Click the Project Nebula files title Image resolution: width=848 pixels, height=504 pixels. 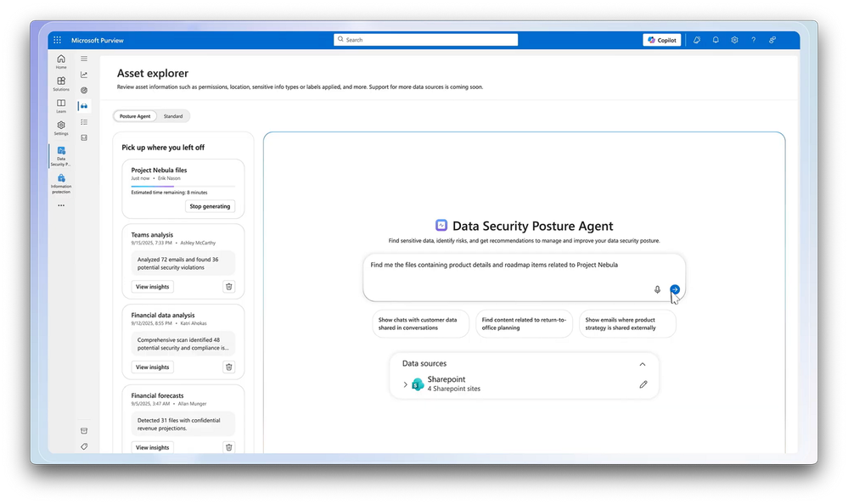click(159, 170)
